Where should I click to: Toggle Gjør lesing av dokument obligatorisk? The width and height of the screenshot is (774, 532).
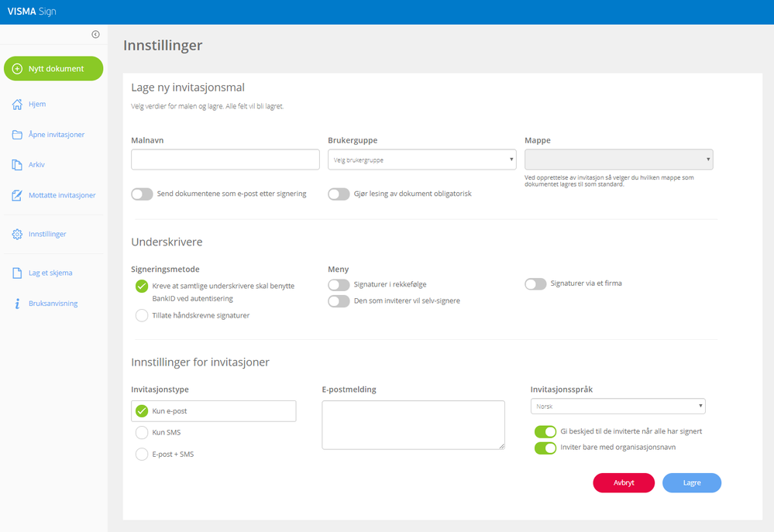click(x=339, y=194)
